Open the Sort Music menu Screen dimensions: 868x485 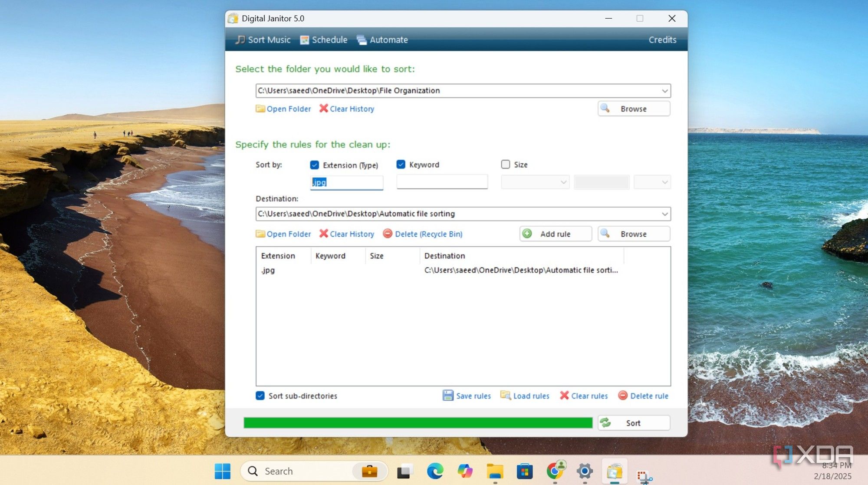click(x=263, y=40)
